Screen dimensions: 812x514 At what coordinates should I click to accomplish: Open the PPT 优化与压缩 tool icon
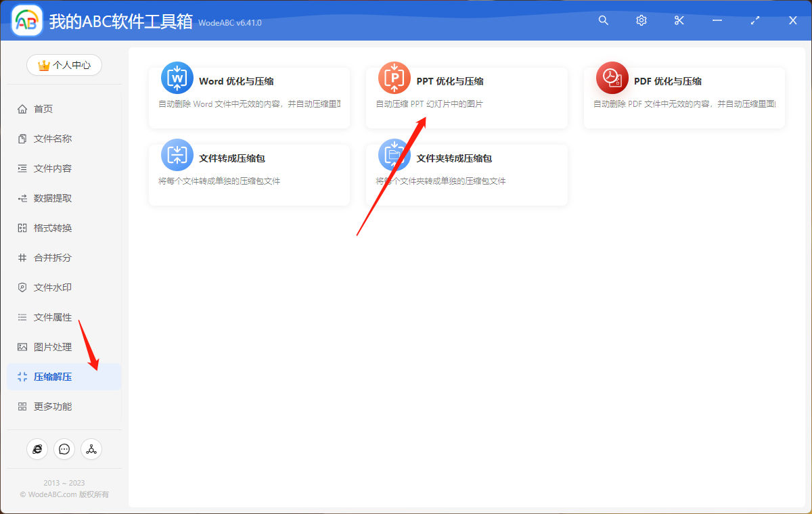(x=394, y=78)
